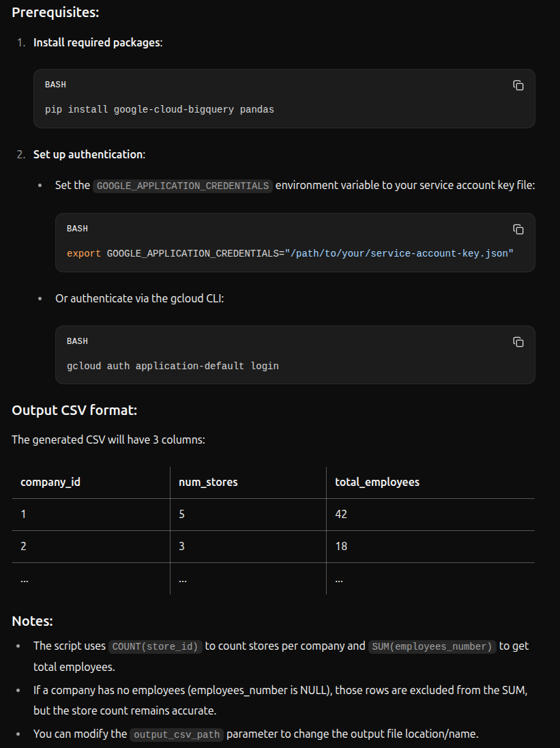Viewport: 560px width, 748px height.
Task: Click the Prerequisites heading
Action: point(57,12)
